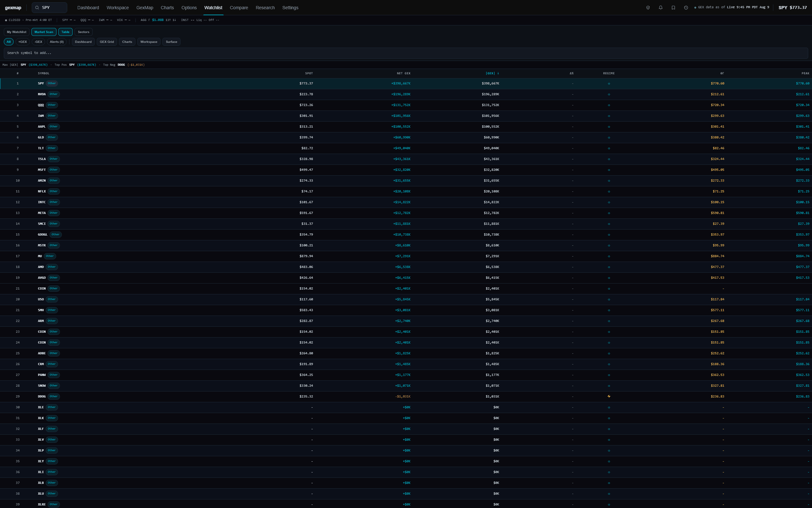Toggle the -GEX filter
812x508 pixels.
(38, 42)
